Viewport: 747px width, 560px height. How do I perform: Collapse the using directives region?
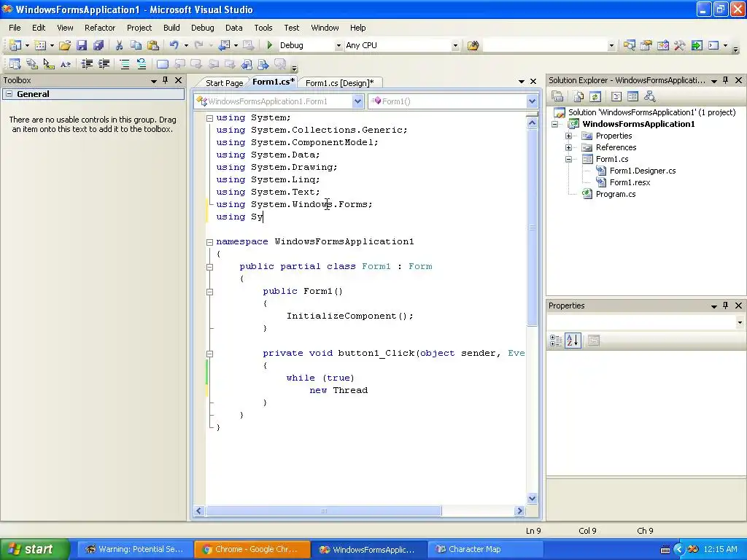(x=209, y=118)
